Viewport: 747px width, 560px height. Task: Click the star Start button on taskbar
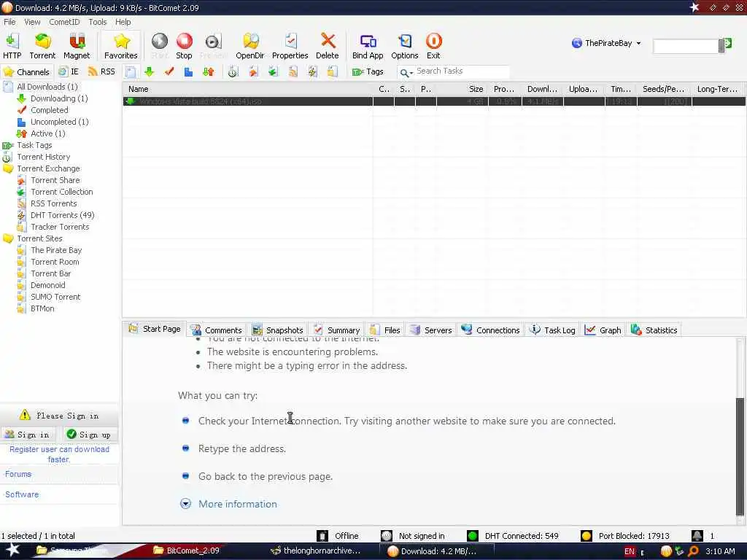coord(12,550)
